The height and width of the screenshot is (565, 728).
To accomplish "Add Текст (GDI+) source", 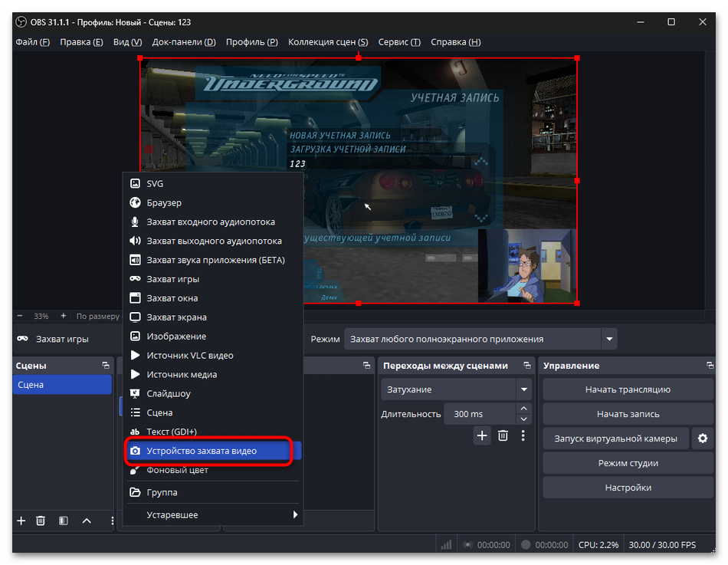I will click(214, 431).
